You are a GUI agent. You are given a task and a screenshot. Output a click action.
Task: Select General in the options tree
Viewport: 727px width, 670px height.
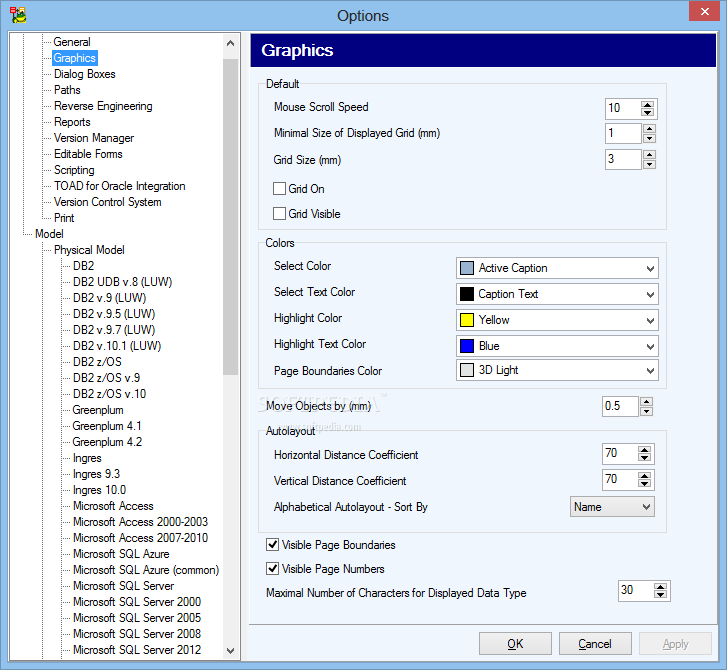click(x=72, y=42)
